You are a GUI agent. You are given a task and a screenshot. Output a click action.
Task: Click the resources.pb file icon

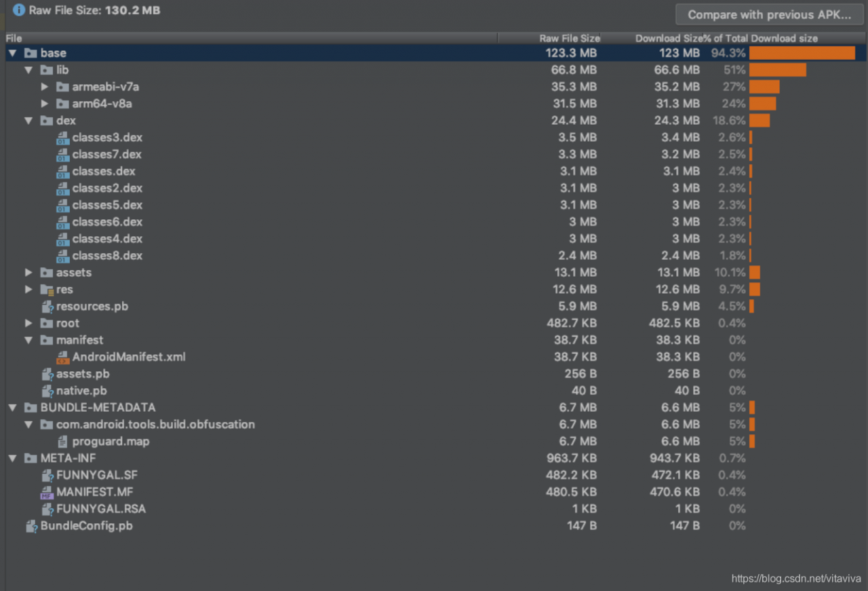[47, 307]
